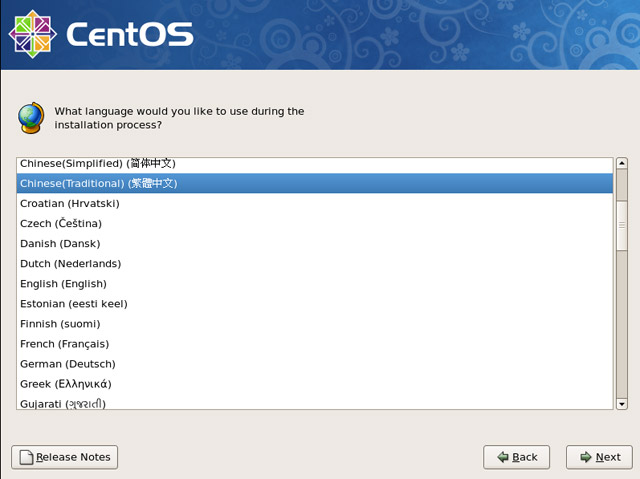This screenshot has width=640, height=479.
Task: Choose Finnish (suomi) language
Action: (315, 324)
